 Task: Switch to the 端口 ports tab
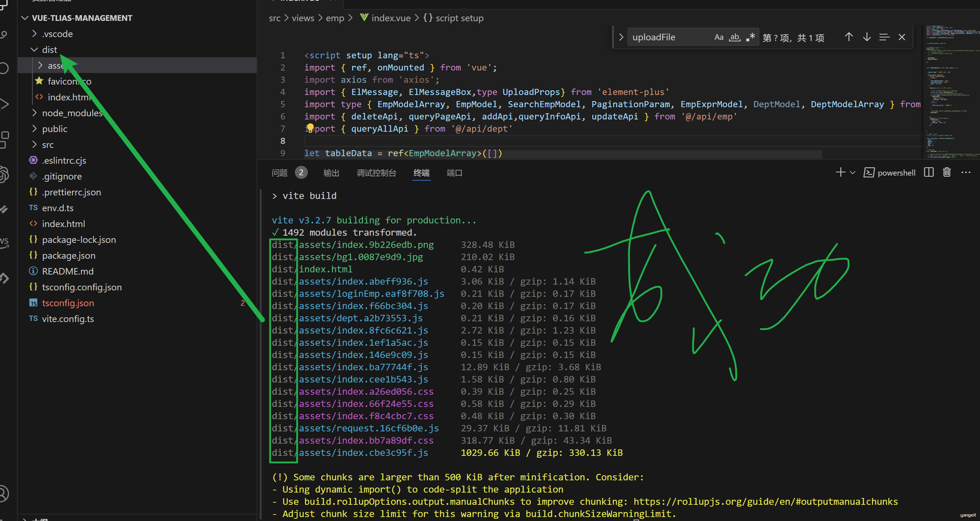click(x=454, y=173)
